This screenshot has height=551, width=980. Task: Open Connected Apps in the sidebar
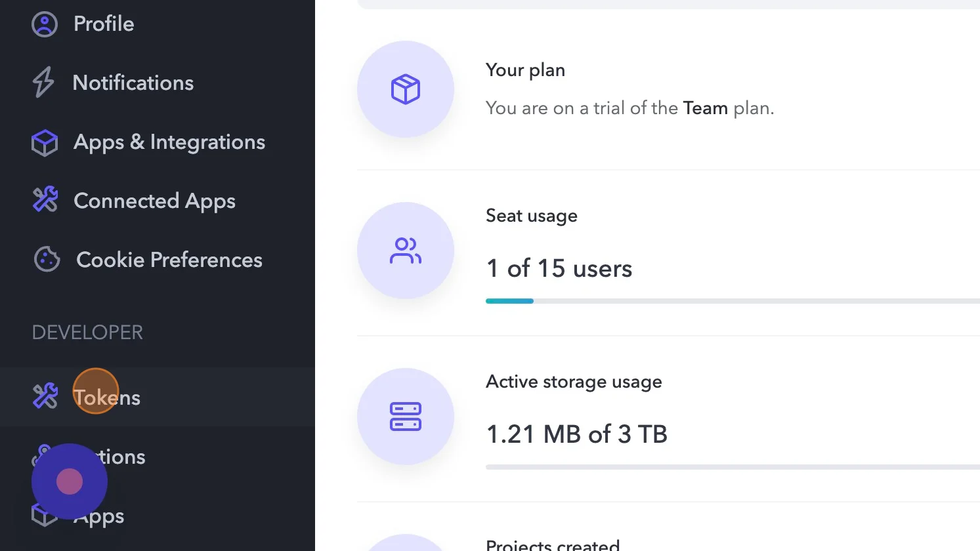tap(154, 201)
